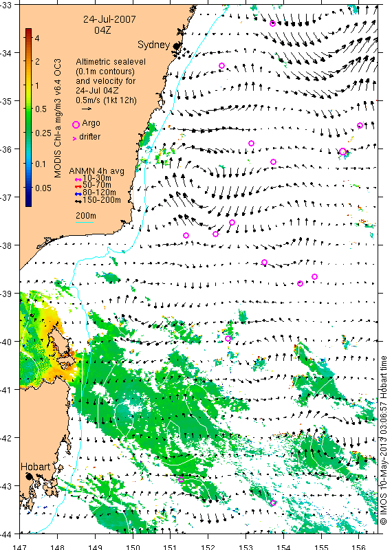This screenshot has height=550, width=392.
Task: Select the red 50-70m arrow legend icon
Action: pos(78,186)
